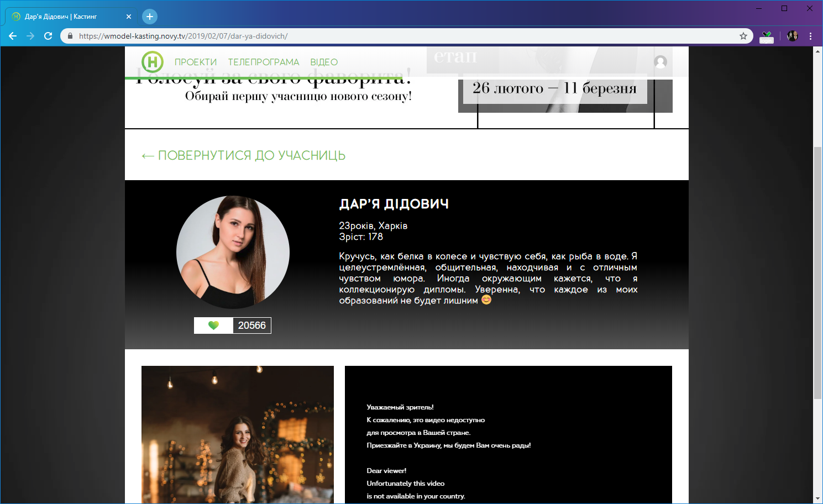Click the text 23років, Харків

pos(373,225)
